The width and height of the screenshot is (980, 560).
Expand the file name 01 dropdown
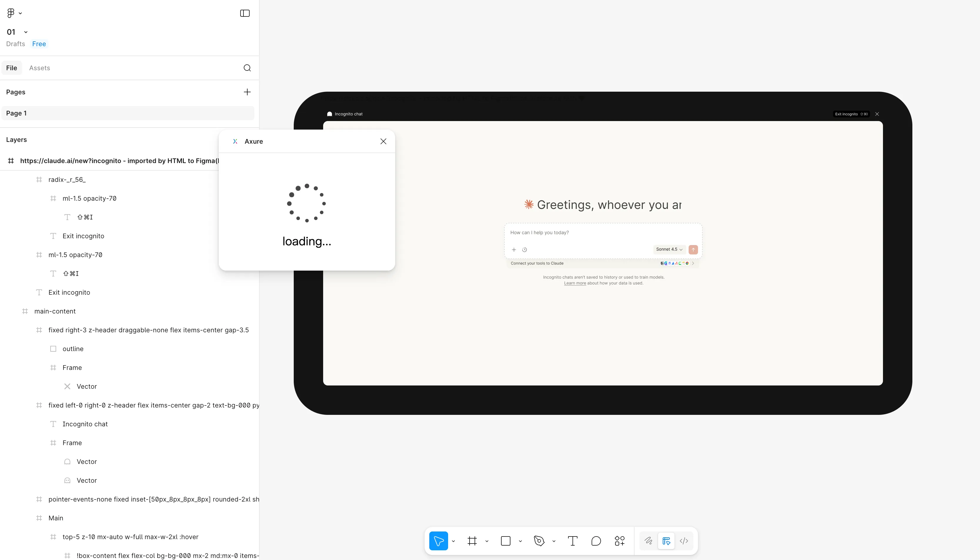(x=26, y=32)
